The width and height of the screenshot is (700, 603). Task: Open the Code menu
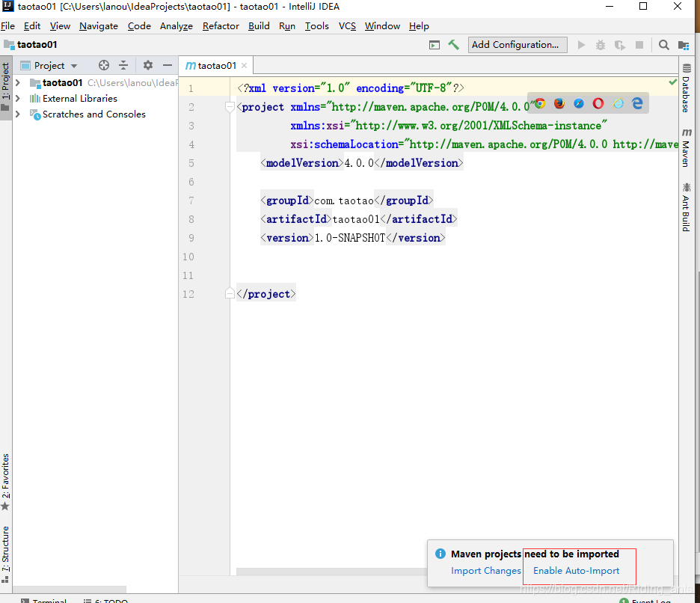(139, 26)
